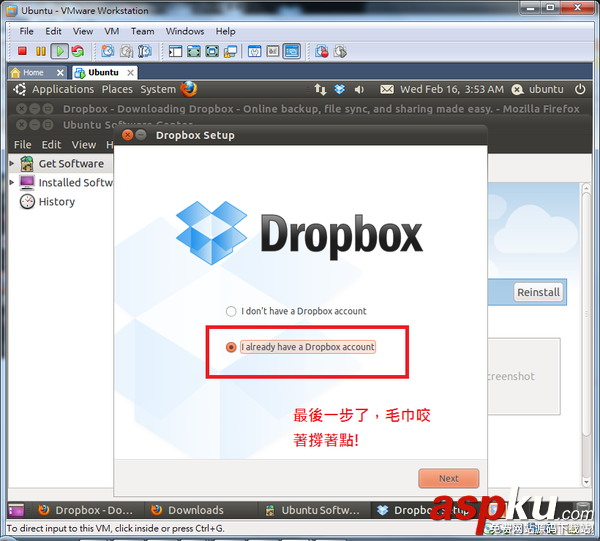Click the red Power Off button in VMware toolbar
600x541 pixels.
click(22, 51)
